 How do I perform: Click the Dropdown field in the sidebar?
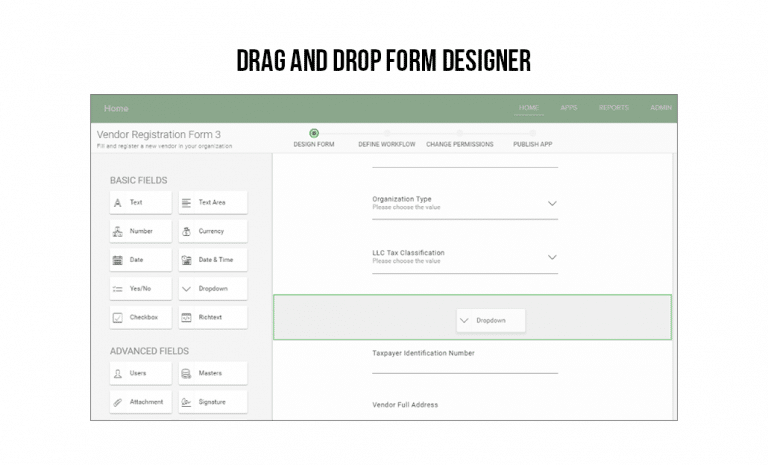[212, 289]
